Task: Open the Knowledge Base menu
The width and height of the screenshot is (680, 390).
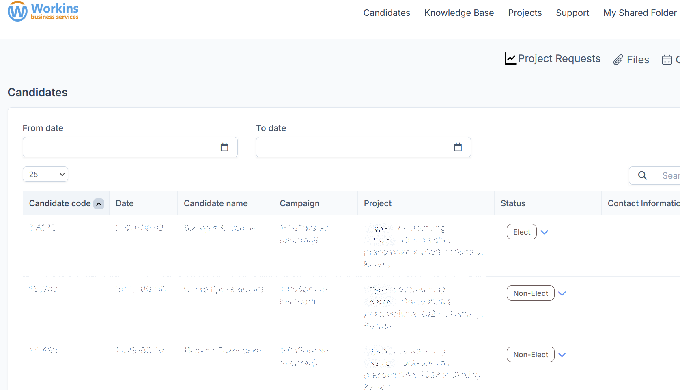Action: click(x=459, y=13)
